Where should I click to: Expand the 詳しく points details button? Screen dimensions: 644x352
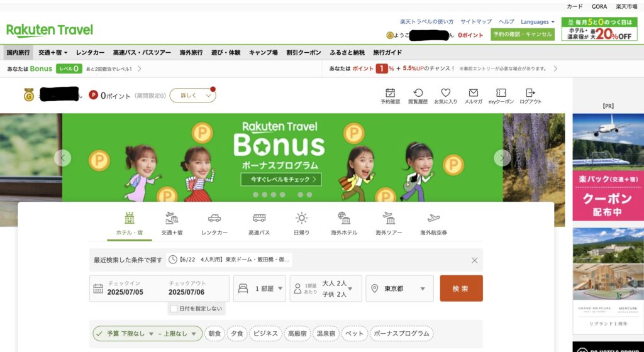(192, 95)
